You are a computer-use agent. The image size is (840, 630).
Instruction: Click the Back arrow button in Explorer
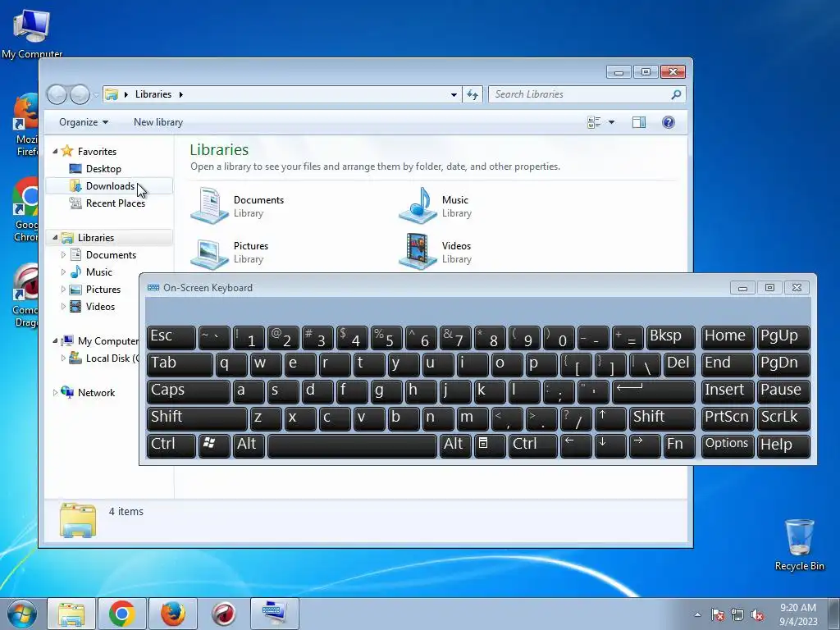pos(57,95)
